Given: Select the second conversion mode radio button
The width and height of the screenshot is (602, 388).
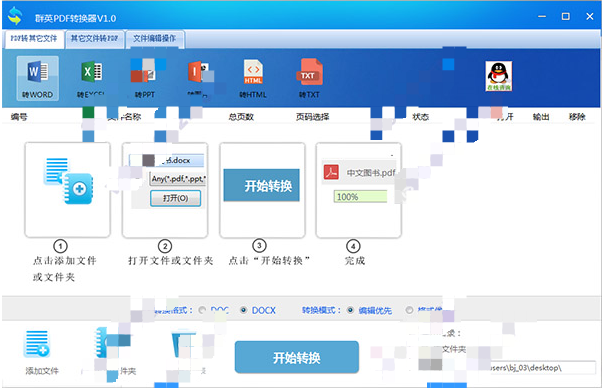Looking at the screenshot, I should tap(409, 310).
